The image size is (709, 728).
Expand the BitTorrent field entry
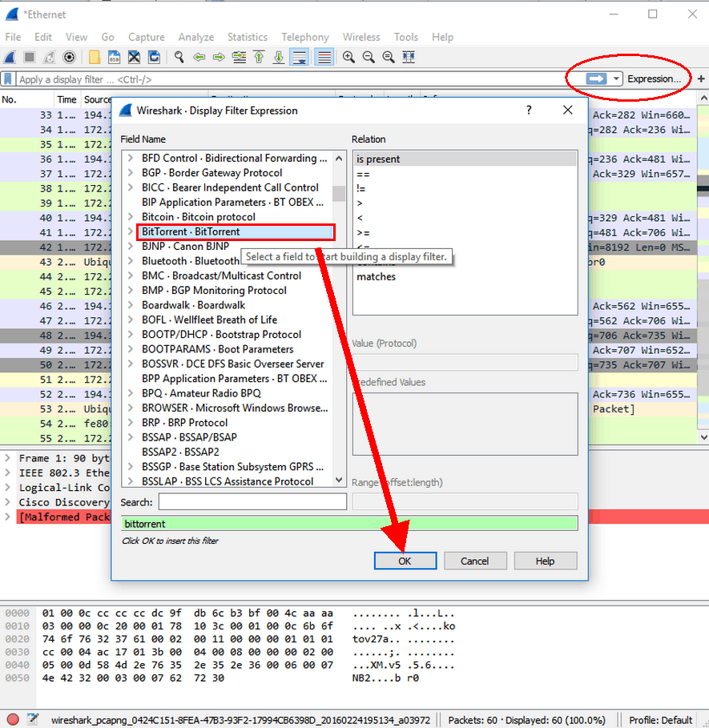click(131, 231)
